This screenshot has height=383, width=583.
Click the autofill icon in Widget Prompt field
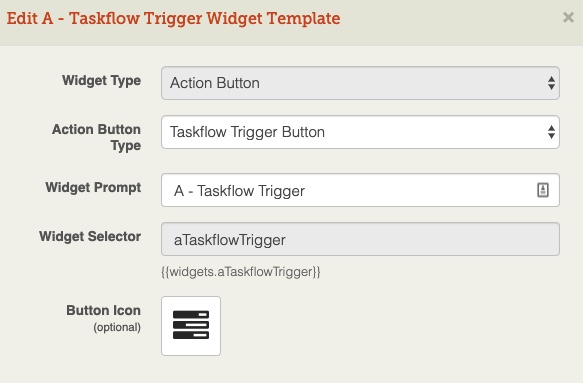tap(543, 190)
